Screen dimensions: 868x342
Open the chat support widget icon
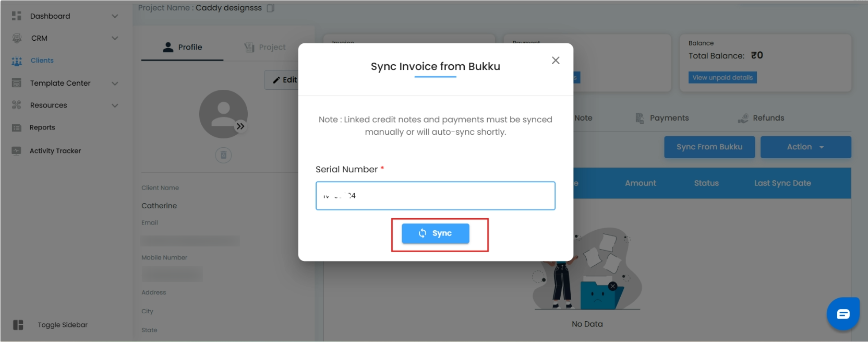(x=842, y=314)
